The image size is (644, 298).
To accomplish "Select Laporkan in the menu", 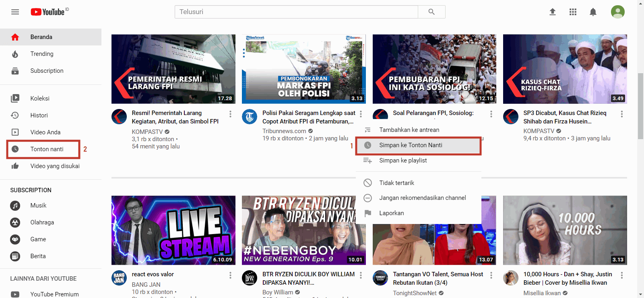I will click(x=419, y=213).
